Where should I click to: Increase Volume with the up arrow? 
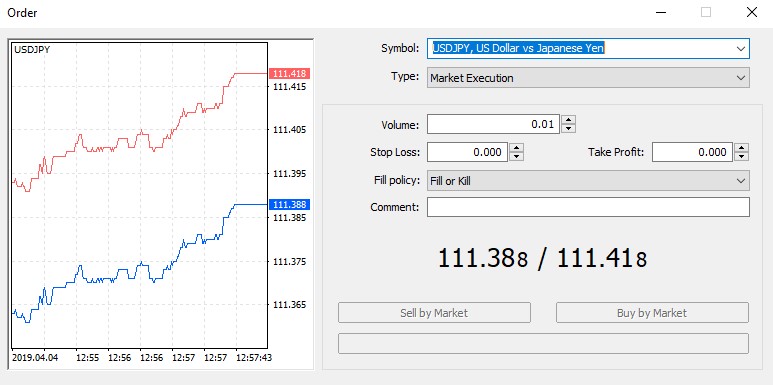pyautogui.click(x=568, y=120)
